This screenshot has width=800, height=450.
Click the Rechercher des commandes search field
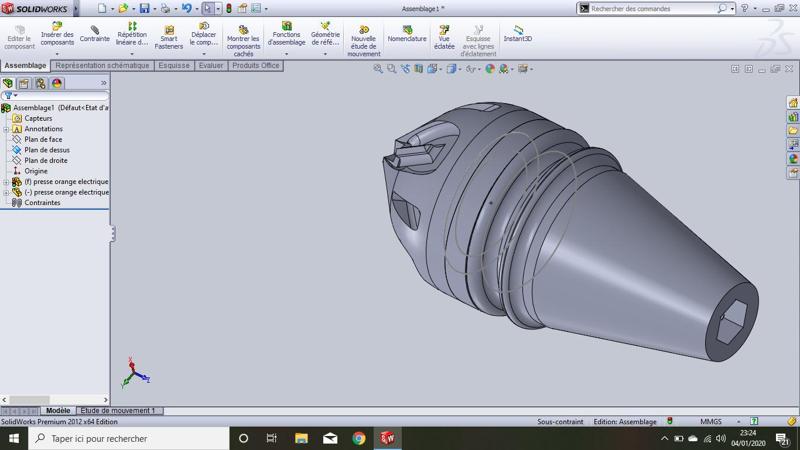tap(650, 8)
